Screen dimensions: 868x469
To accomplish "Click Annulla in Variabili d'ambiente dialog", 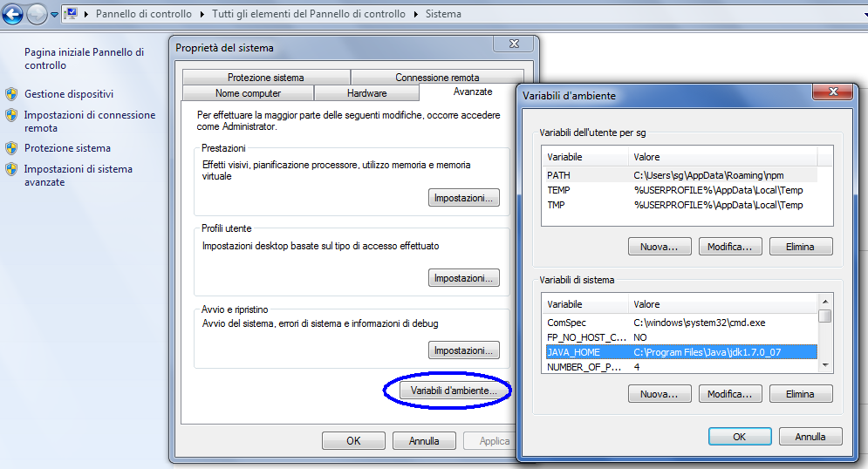I will click(x=810, y=437).
